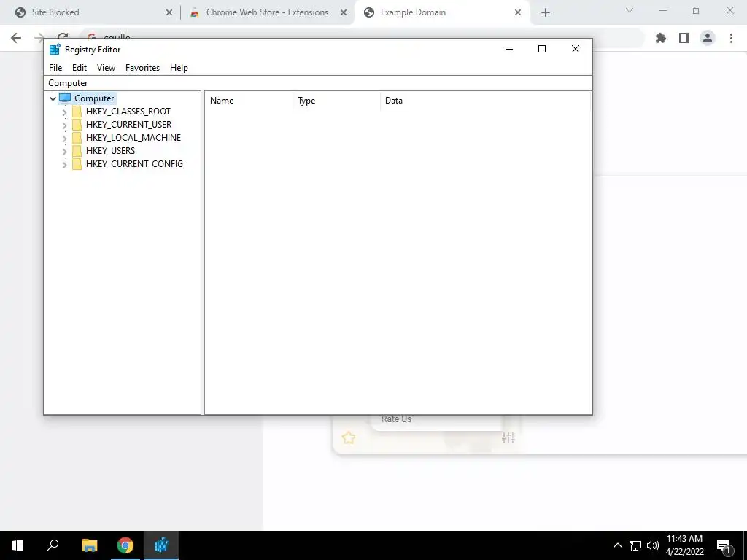Select HKEY_CURRENT_CONFIG in the tree
The width and height of the screenshot is (747, 560).
tap(134, 164)
